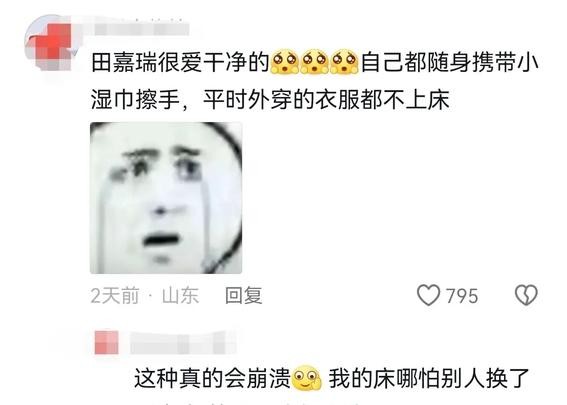
Task: Click the emoji after 这种真的会崩溃
Action: click(x=307, y=378)
